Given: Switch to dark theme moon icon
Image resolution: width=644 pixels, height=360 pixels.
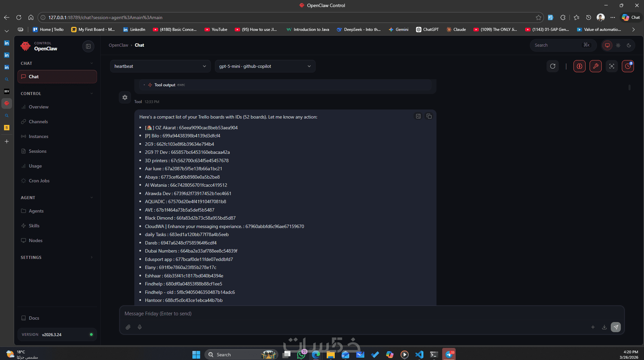Looking at the screenshot, I should tap(629, 45).
